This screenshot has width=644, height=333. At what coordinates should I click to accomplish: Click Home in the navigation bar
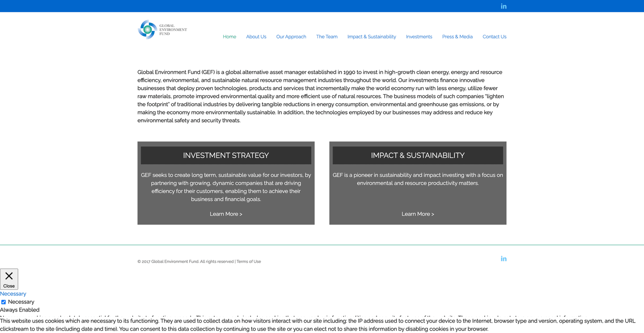coord(229,37)
